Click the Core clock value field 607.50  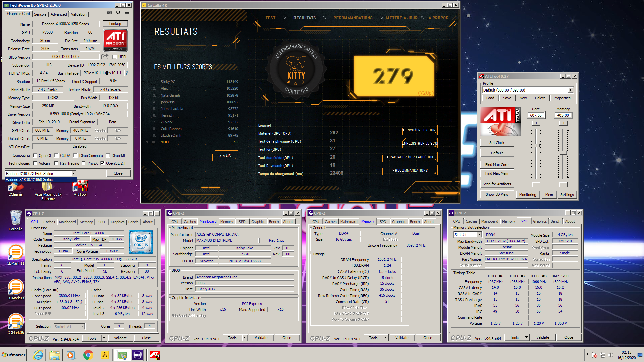(x=536, y=115)
